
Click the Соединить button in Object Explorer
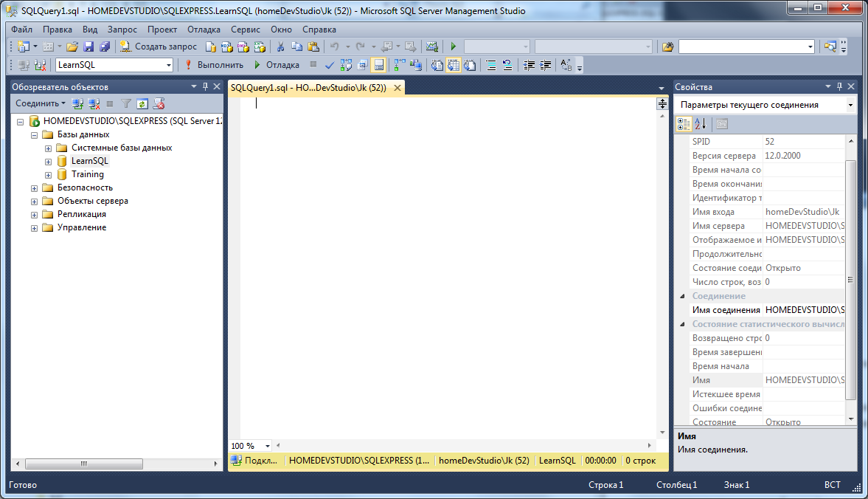tap(40, 103)
